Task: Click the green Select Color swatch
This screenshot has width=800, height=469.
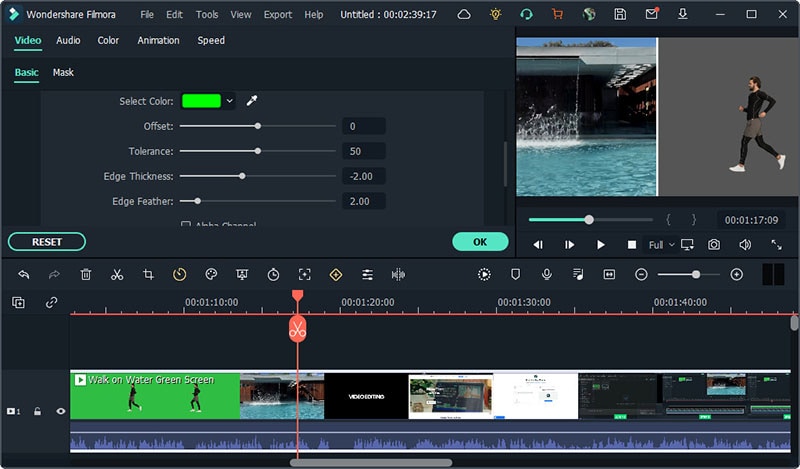Action: 202,101
